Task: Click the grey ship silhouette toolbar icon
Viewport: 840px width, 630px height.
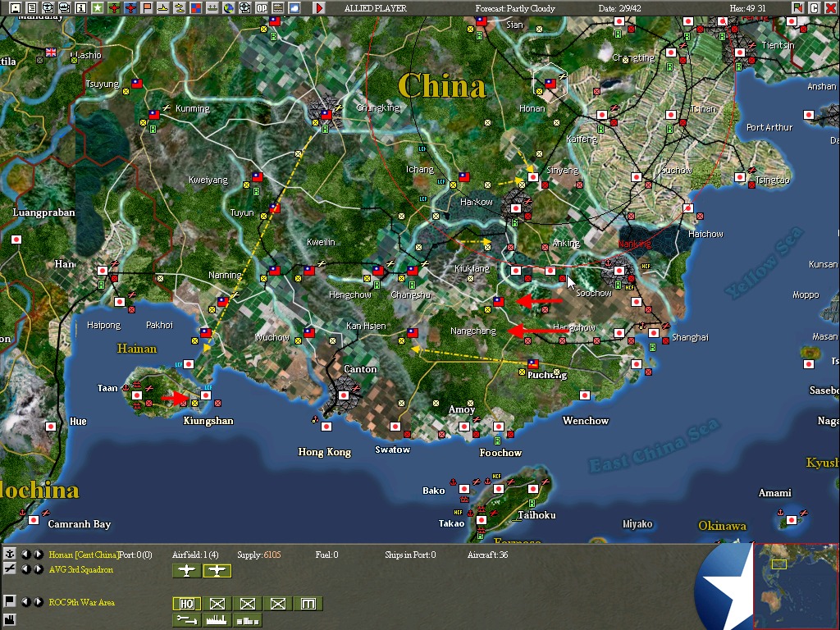Action: click(x=212, y=8)
